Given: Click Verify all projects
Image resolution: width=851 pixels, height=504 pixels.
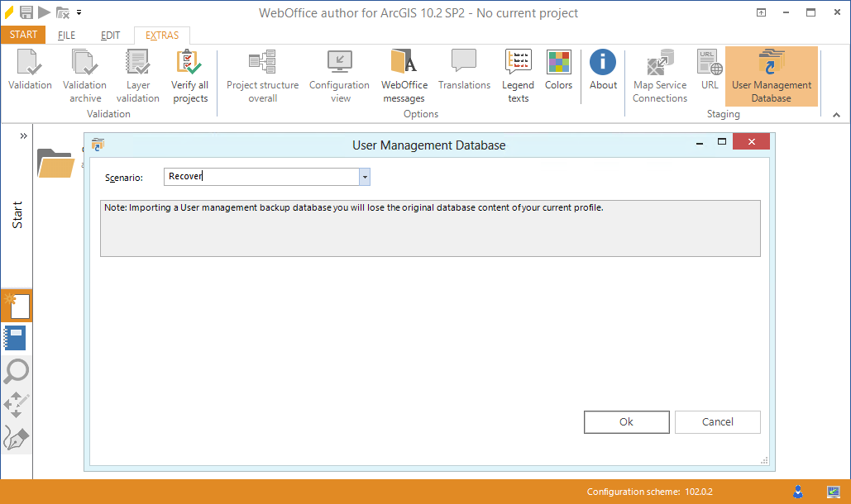Looking at the screenshot, I should pos(189,73).
